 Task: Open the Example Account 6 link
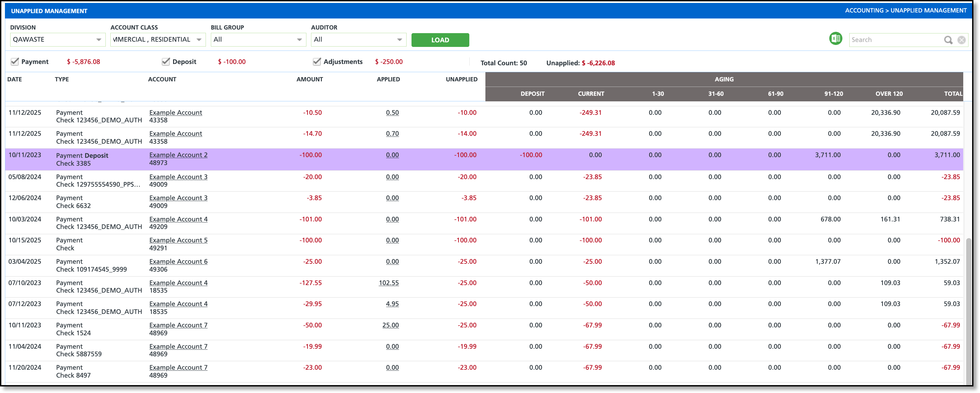click(x=178, y=261)
